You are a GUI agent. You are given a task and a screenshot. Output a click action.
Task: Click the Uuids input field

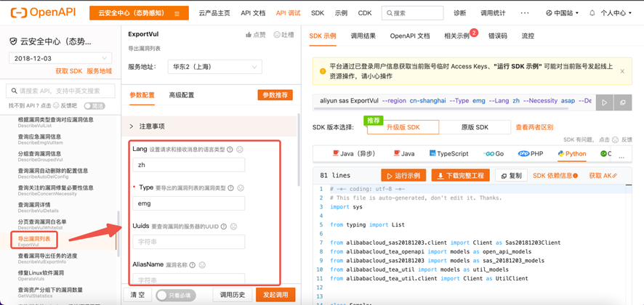click(189, 242)
